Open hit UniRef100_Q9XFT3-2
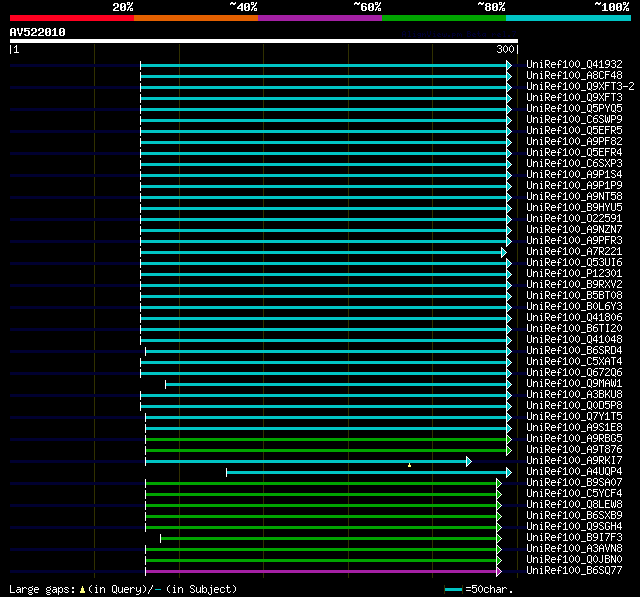This screenshot has width=640, height=597. 580,87
